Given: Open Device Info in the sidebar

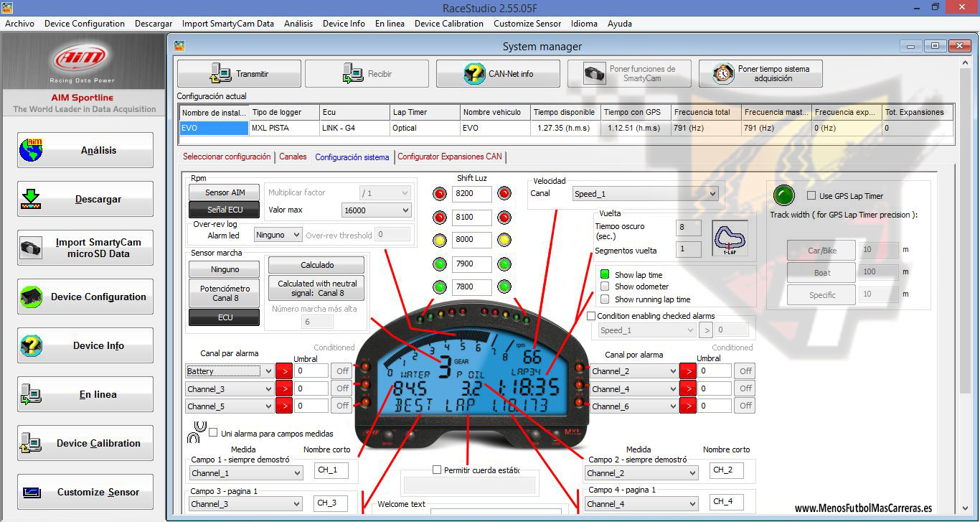Looking at the screenshot, I should [x=85, y=345].
